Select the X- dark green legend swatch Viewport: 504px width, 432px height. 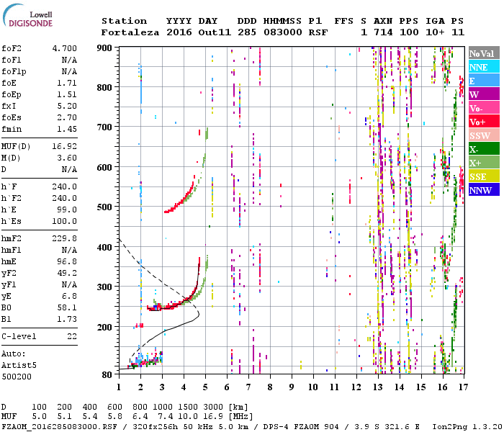coord(484,149)
